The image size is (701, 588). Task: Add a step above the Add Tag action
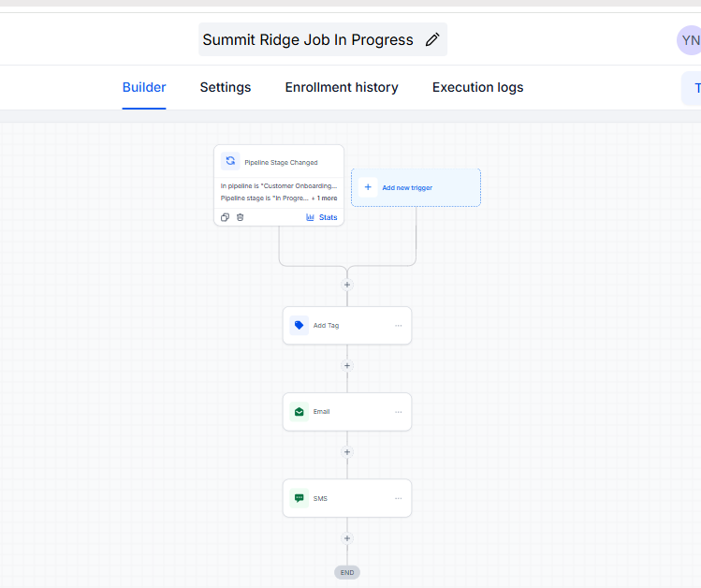click(x=347, y=285)
